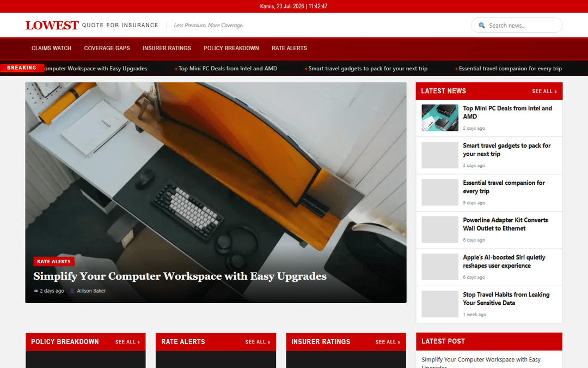Click the date and time text in top bar
588x368 pixels.
[293, 7]
